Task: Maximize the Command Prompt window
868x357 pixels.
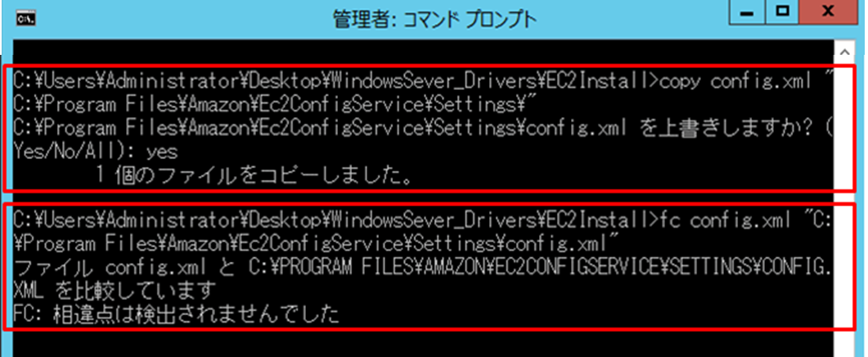Action: [782, 12]
